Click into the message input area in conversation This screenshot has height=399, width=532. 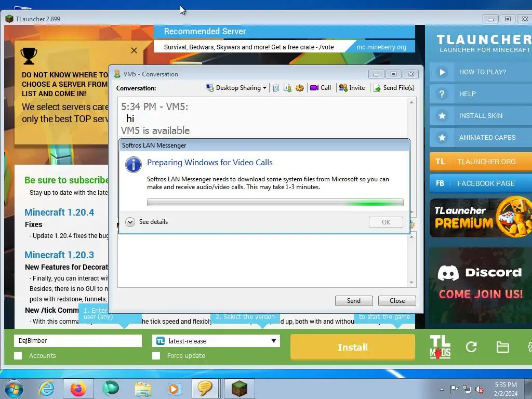(x=263, y=260)
